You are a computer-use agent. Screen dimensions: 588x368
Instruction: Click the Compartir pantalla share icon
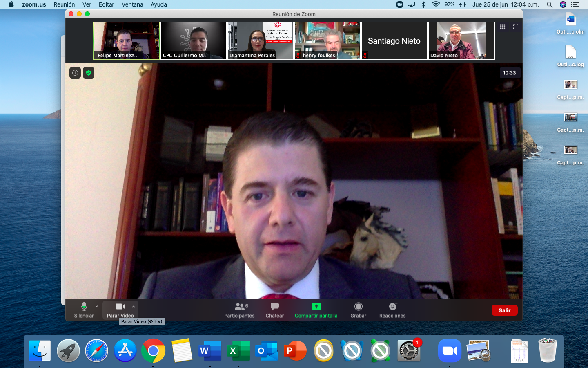point(316,307)
